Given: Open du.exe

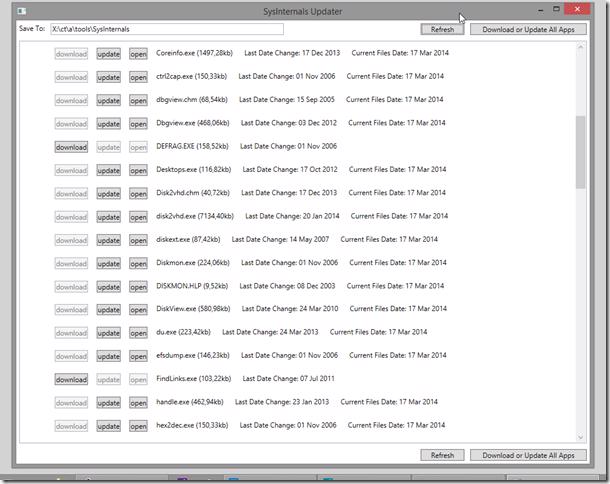Looking at the screenshot, I should click(x=138, y=333).
